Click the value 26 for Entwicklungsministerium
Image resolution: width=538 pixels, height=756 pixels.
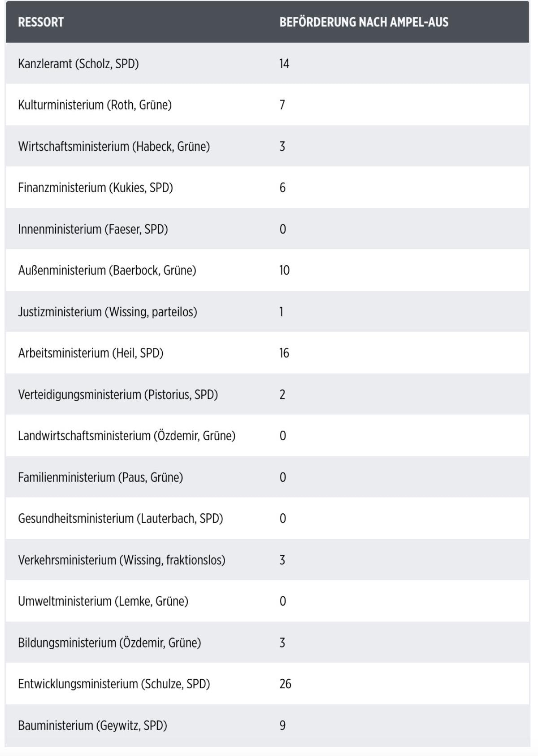point(285,684)
